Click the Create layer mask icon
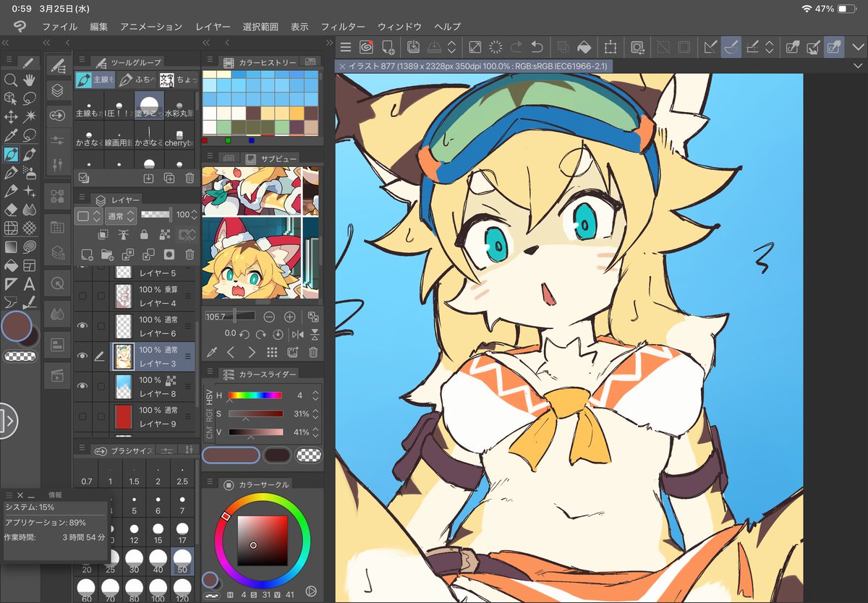 (x=169, y=255)
